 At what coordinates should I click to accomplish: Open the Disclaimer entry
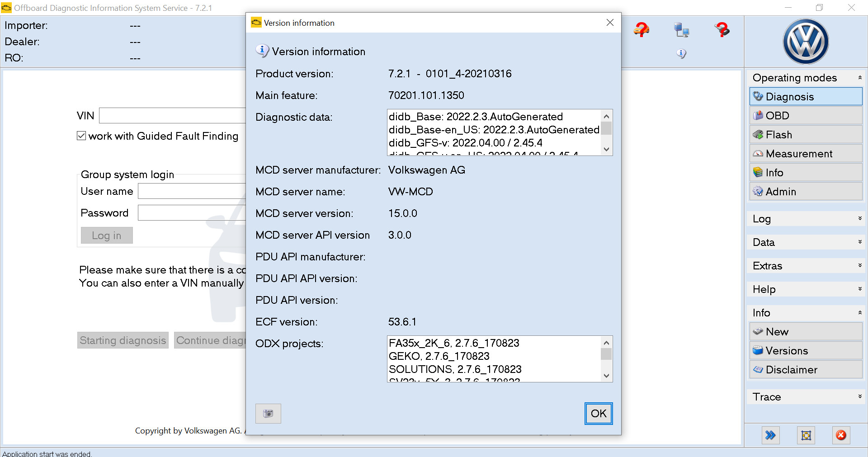[806, 369]
